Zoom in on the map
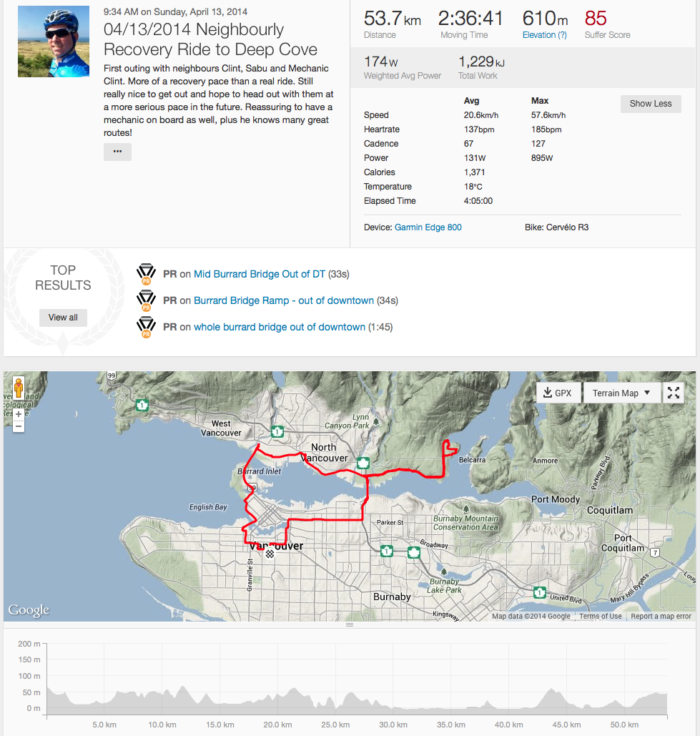 (x=19, y=414)
